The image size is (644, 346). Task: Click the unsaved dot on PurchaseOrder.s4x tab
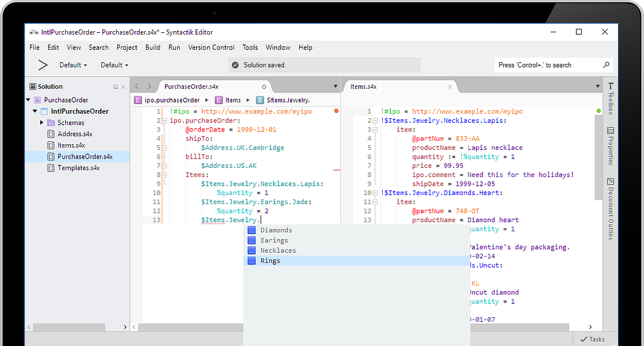(x=264, y=86)
